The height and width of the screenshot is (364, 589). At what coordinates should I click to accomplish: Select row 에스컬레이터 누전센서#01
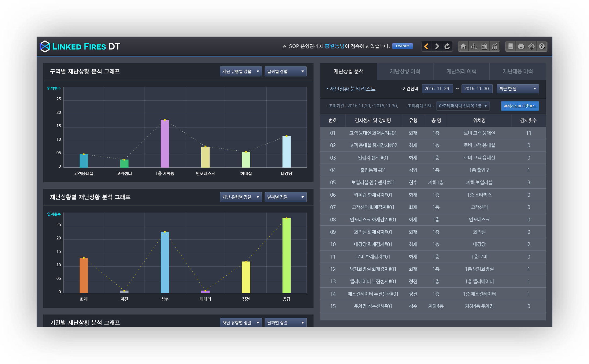point(433,294)
